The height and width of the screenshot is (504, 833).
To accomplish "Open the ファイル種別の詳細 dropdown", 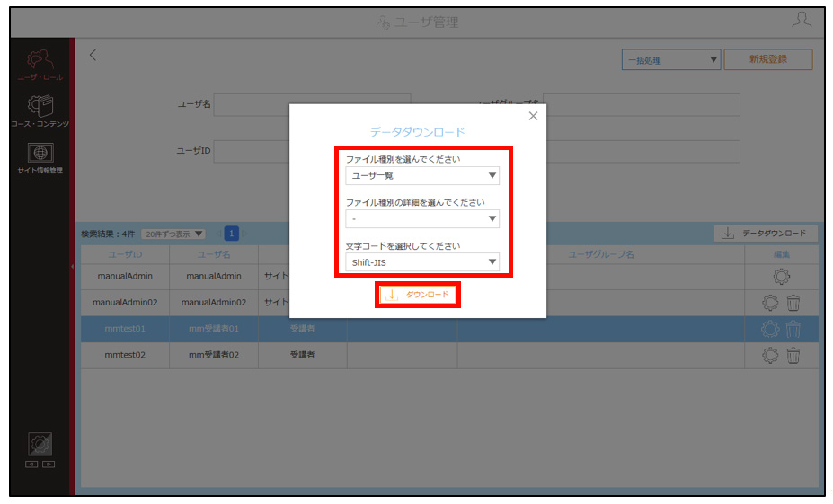I will point(422,219).
